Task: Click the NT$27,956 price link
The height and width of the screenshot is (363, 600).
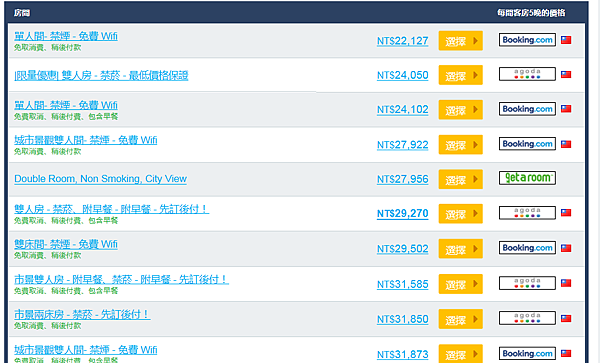Action: pyautogui.click(x=403, y=179)
